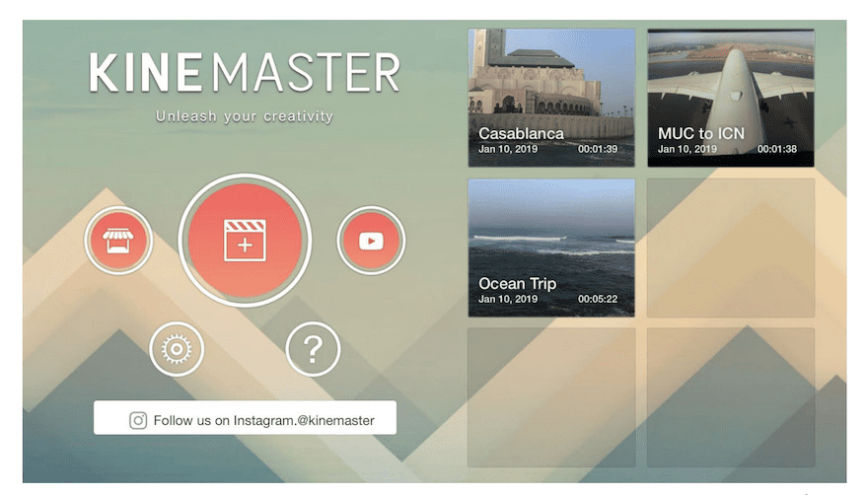Click the 00:05:22 duration on Ocean Trip
Viewport: 868px width, 495px height.
pos(598,299)
